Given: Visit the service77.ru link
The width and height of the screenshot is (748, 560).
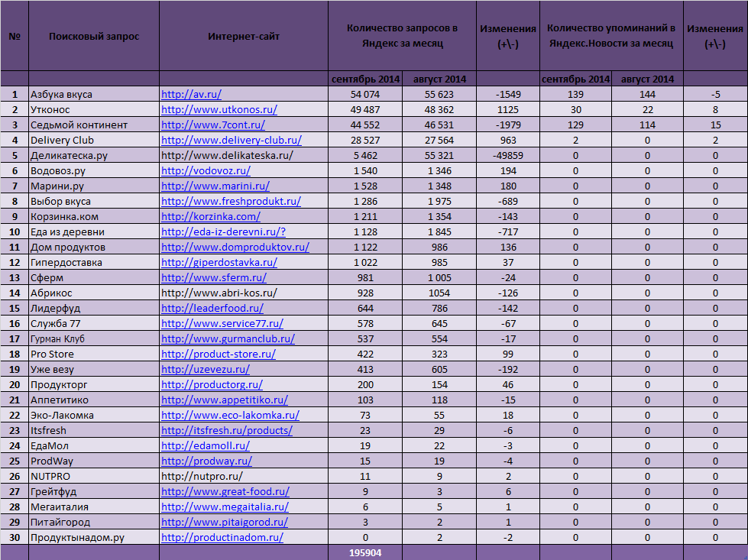Looking at the screenshot, I should [222, 323].
